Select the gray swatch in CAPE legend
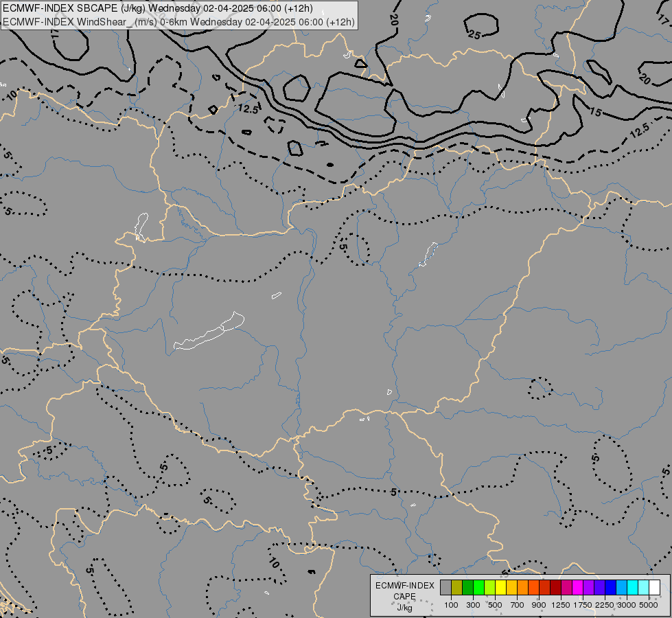Screen dimensions: 672x618 point(445,587)
